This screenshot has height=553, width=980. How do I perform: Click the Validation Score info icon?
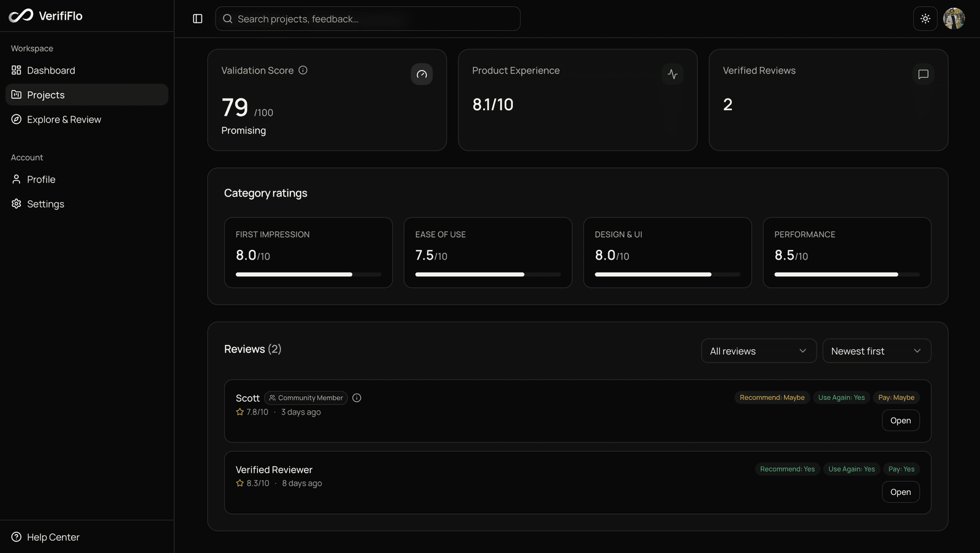click(303, 70)
